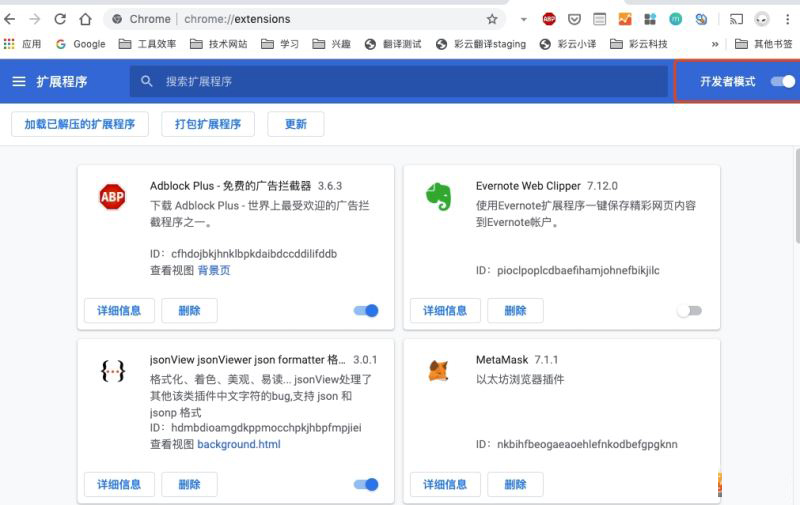Reload the extensions page

click(60, 19)
